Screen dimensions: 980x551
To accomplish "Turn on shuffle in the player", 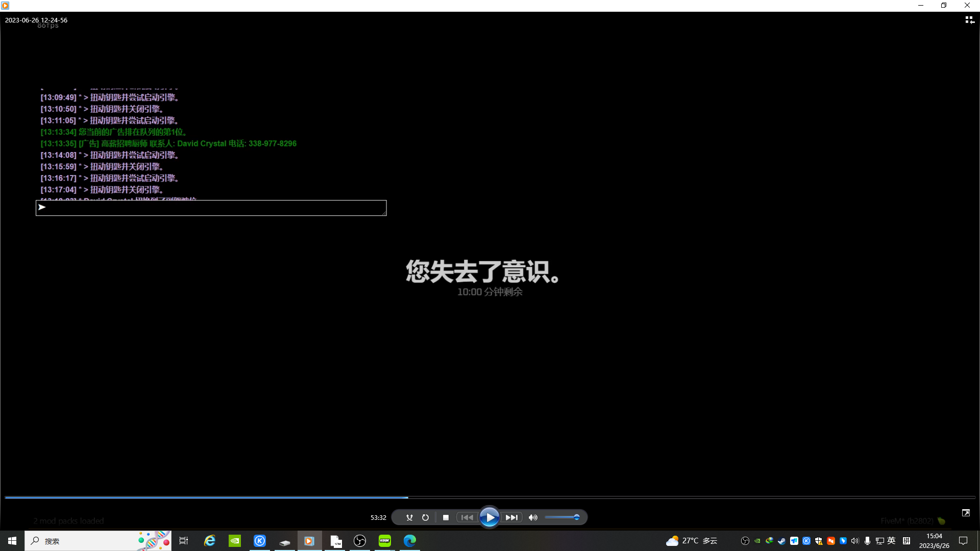I will tap(409, 517).
